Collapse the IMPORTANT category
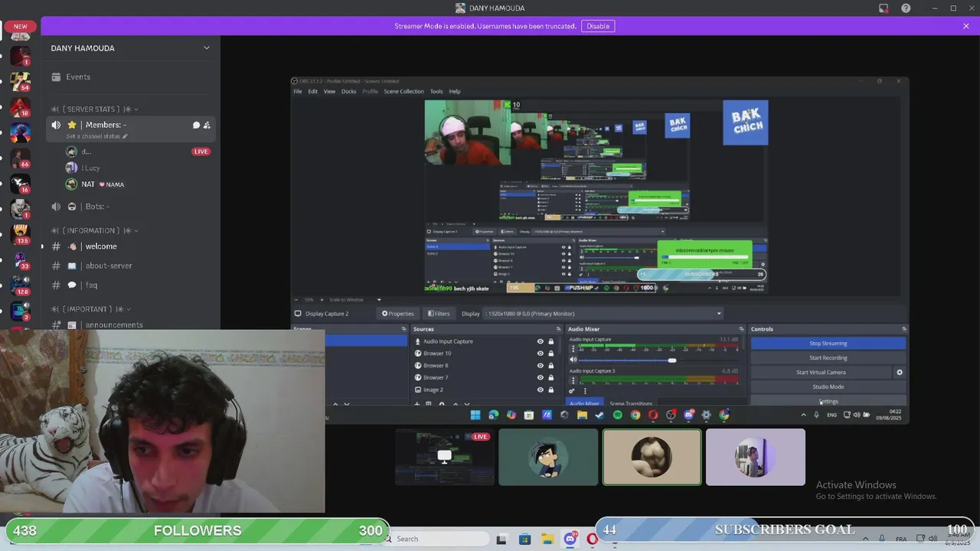Viewport: 980px width, 551px height. pyautogui.click(x=92, y=309)
